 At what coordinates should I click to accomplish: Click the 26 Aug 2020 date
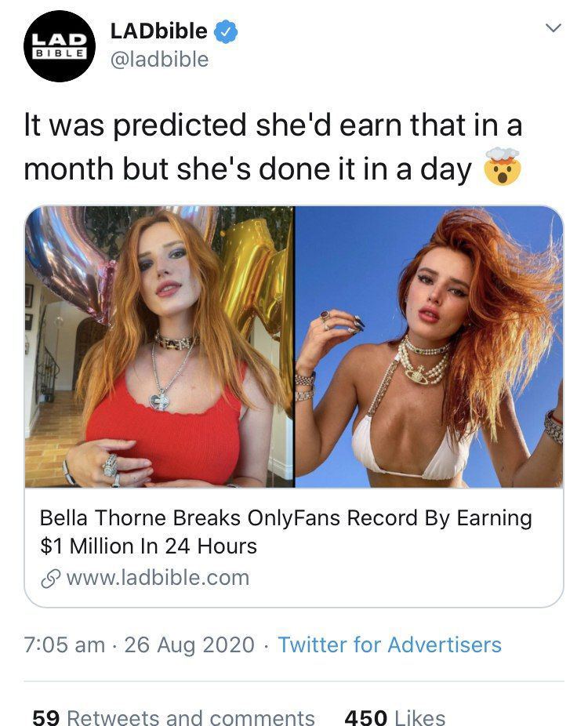(x=190, y=645)
